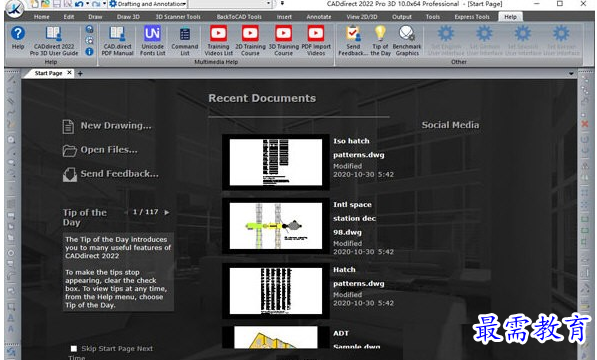Click the Redo arrow icon
Viewport: 597px width, 360px height.
96,4
